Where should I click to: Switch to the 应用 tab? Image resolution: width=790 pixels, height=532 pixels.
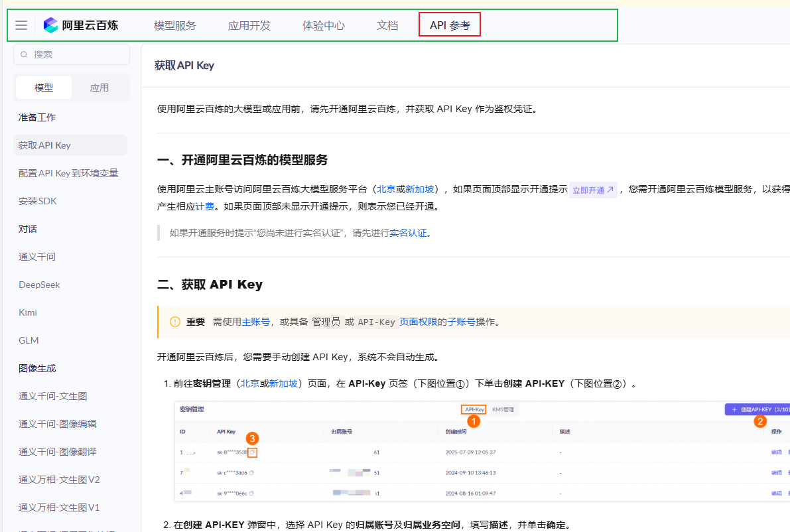(x=99, y=88)
